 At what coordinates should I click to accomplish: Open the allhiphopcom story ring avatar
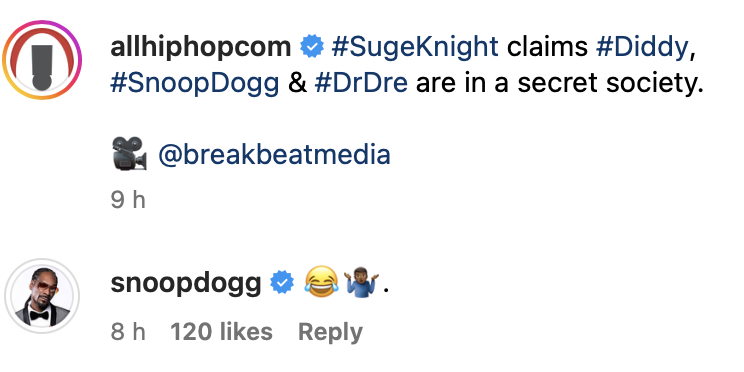tap(42, 60)
